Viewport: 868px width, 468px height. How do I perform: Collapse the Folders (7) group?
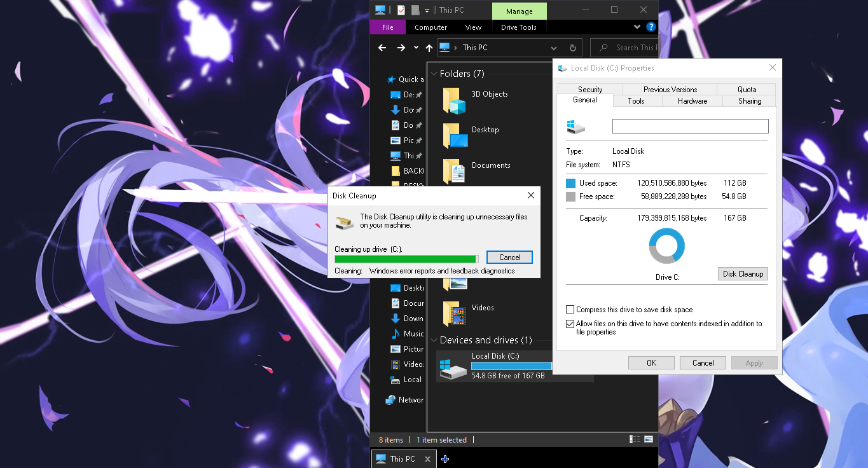point(434,74)
